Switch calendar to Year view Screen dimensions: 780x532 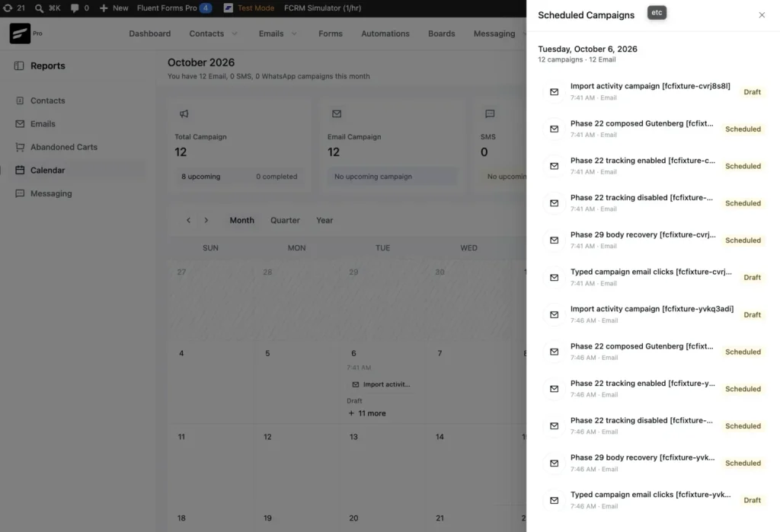click(x=324, y=220)
